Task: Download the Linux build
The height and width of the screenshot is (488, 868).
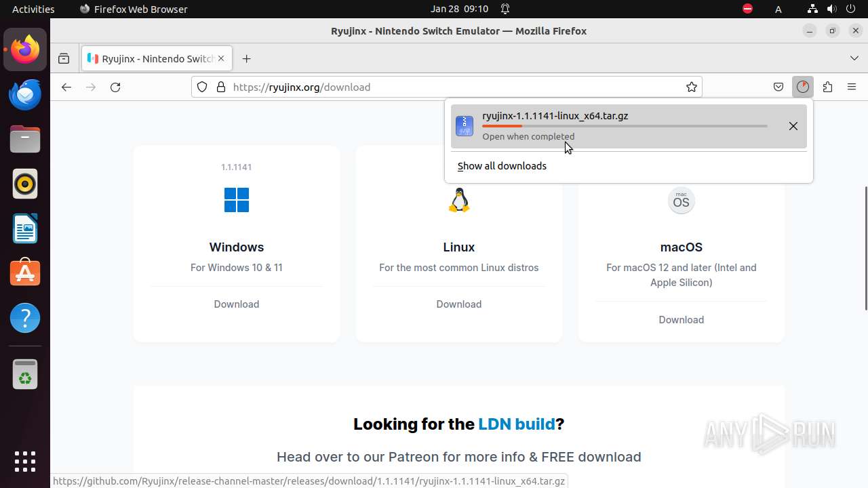Action: click(459, 304)
